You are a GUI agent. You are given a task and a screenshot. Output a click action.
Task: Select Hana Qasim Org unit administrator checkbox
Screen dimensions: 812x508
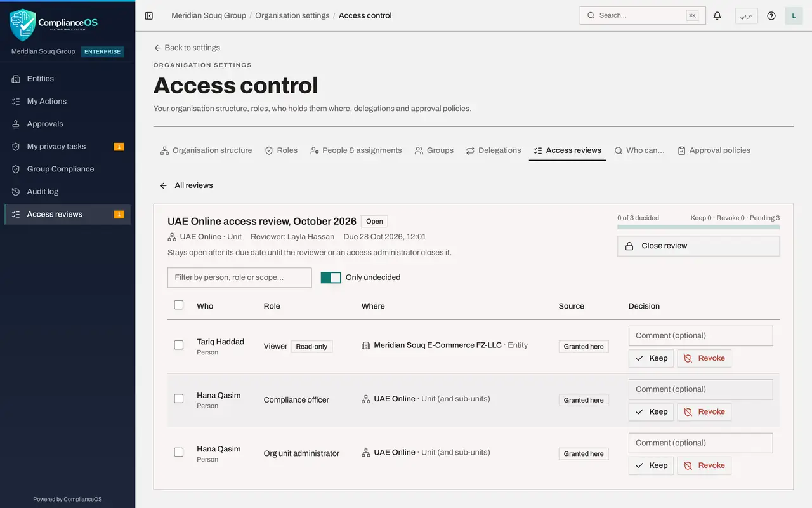(179, 452)
